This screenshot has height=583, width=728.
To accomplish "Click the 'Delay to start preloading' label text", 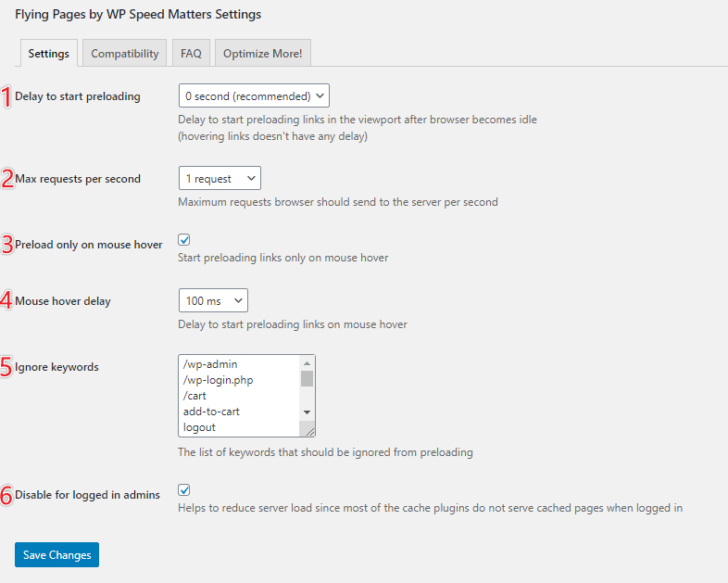I will [x=78, y=96].
